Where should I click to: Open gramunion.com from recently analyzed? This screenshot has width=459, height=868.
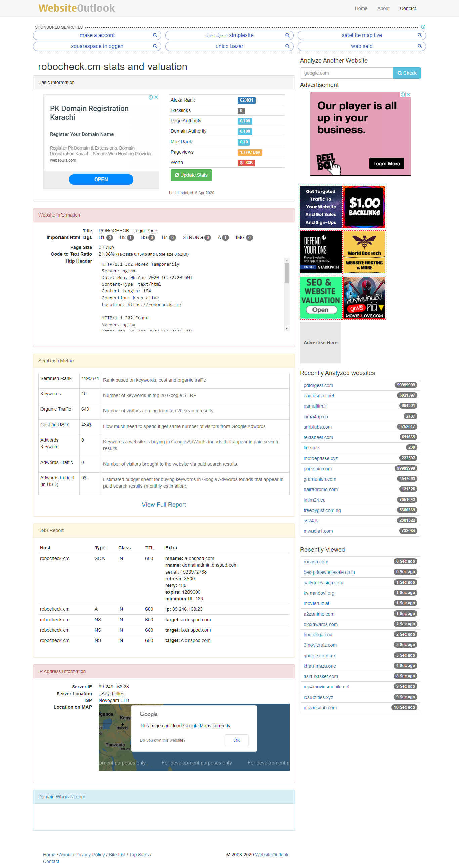[320, 479]
